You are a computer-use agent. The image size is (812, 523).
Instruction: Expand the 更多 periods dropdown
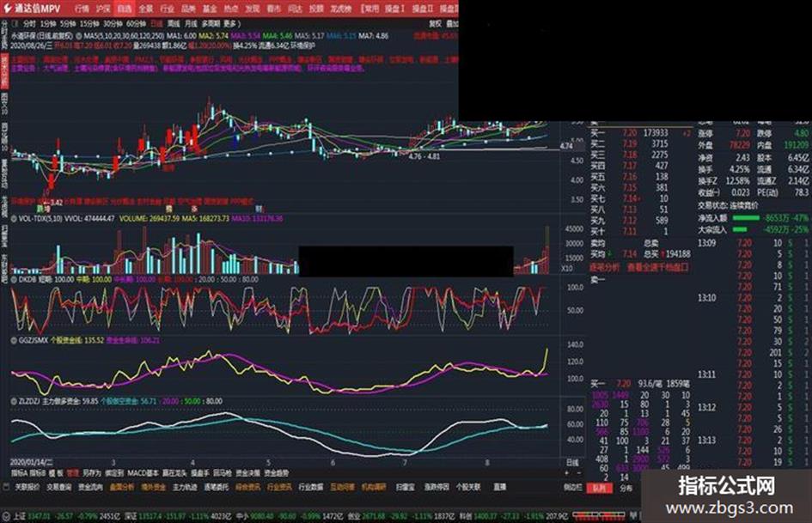point(231,24)
